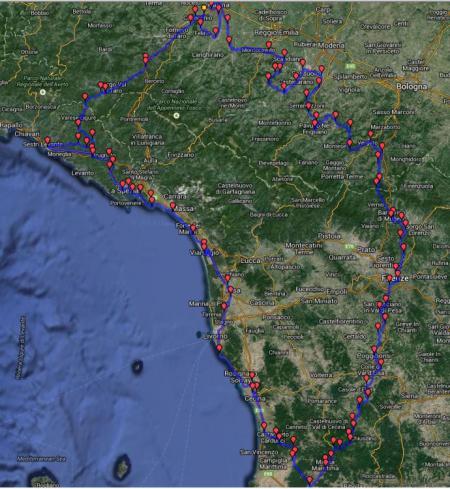Select the Reggio Emilia label

pos(276,33)
